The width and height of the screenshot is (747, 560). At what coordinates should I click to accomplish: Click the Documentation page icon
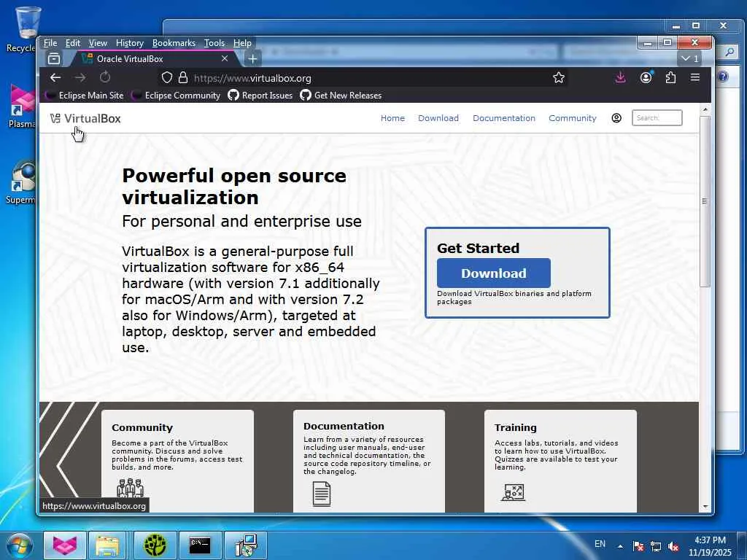322,494
